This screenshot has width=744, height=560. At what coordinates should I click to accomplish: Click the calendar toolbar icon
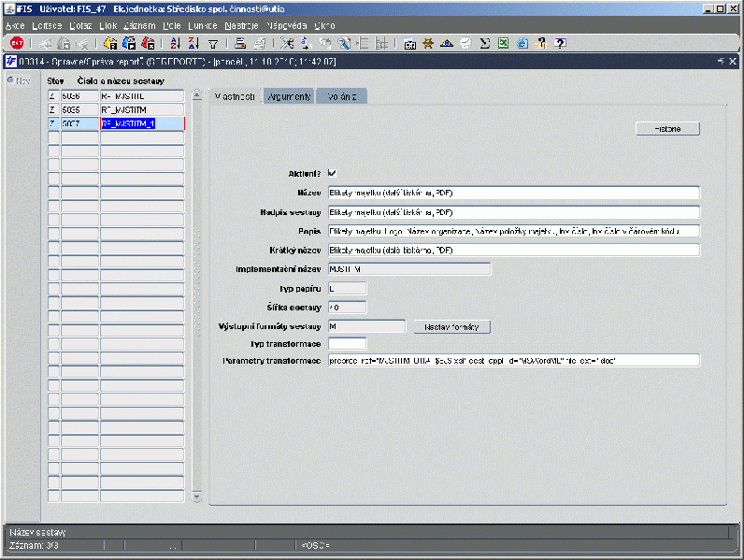pos(409,44)
